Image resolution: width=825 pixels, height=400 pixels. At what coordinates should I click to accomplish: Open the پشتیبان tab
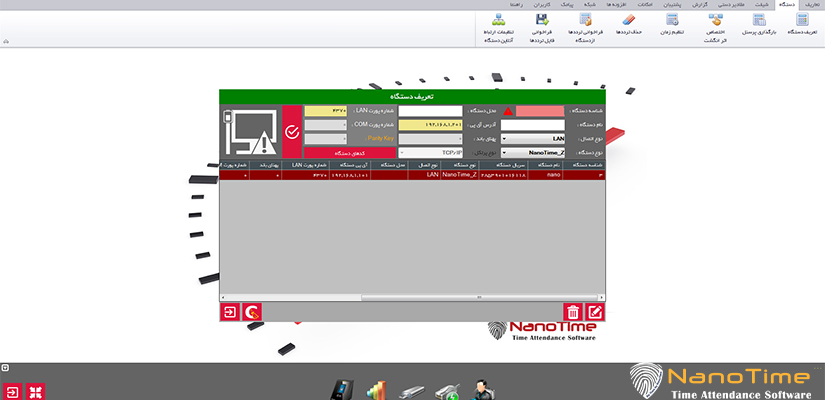tap(670, 4)
